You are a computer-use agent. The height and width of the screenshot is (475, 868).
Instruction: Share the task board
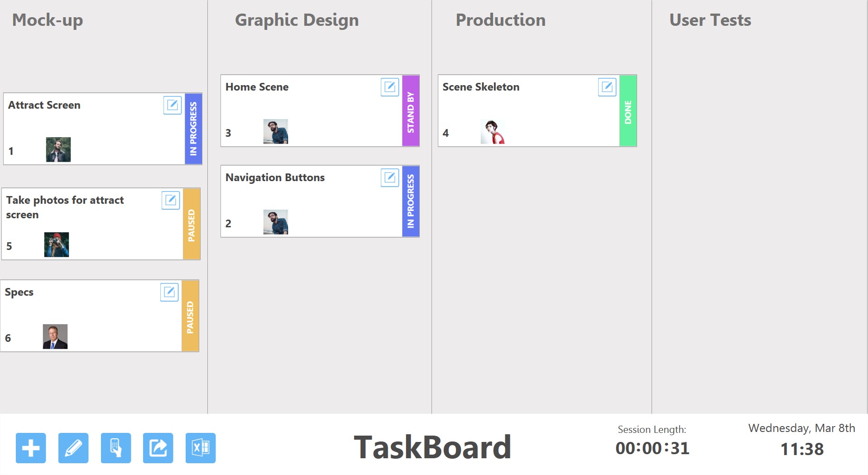point(158,448)
